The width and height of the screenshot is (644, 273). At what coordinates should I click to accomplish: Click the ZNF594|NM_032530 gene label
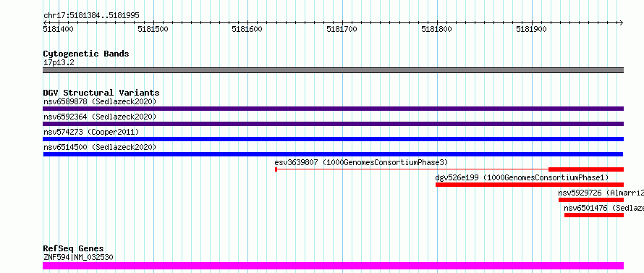tap(78, 257)
